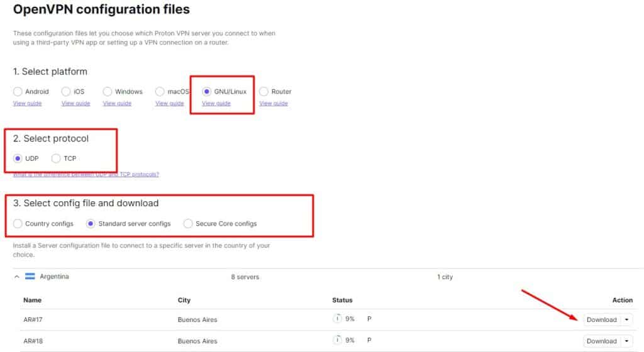Screen dimensions: 644x352
Task: Open View guide link under GNU/Linux
Action: (x=216, y=103)
